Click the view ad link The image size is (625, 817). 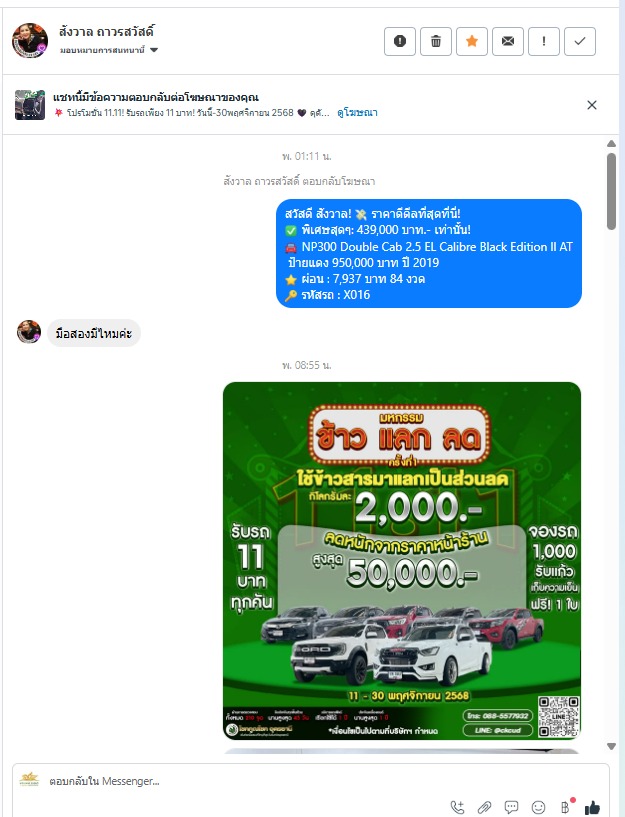click(357, 113)
